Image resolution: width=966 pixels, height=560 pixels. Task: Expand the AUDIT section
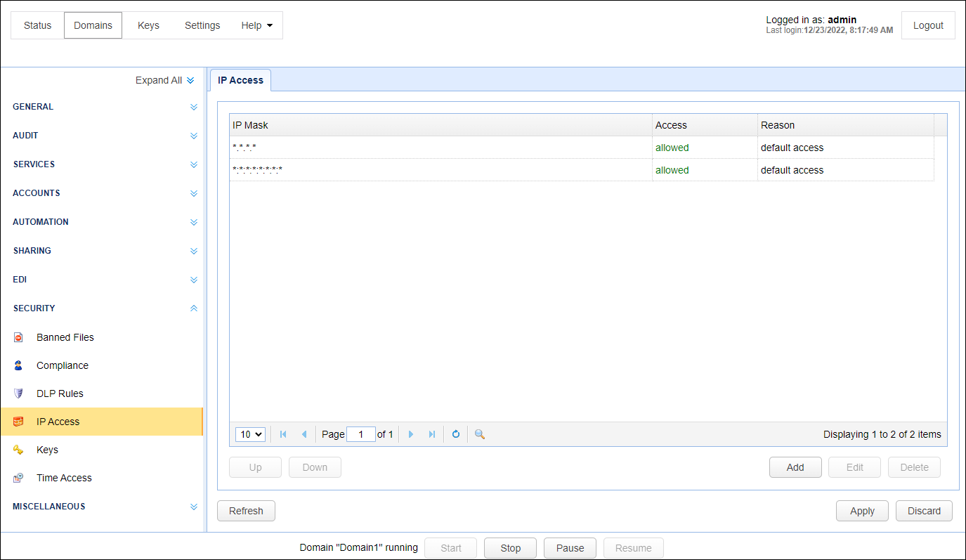(x=194, y=136)
